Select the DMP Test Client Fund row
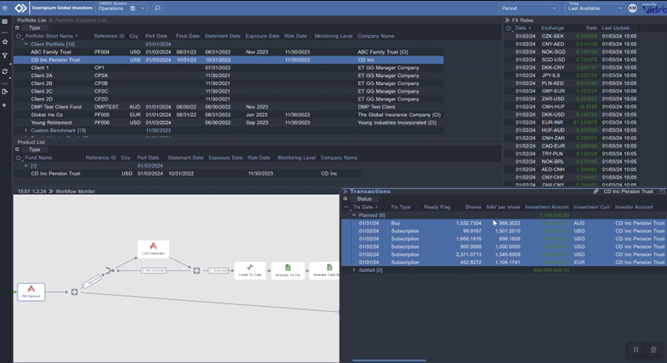The image size is (667, 363). coord(228,107)
